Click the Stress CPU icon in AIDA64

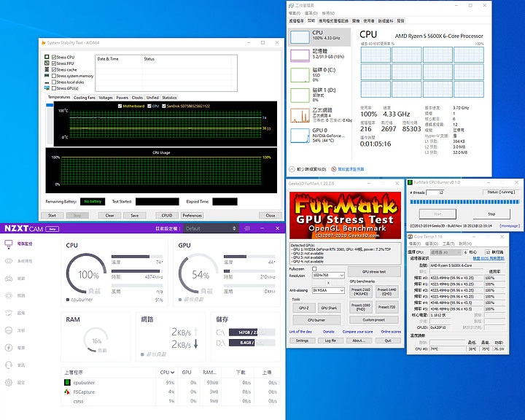[x=47, y=57]
